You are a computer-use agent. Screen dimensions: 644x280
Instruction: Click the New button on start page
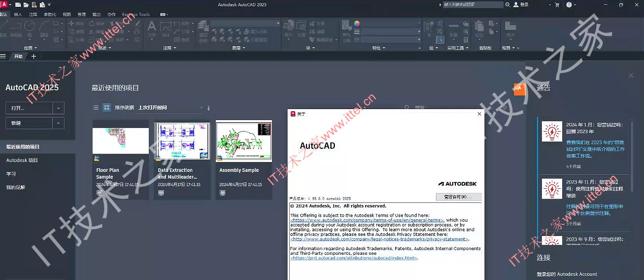[x=29, y=123]
